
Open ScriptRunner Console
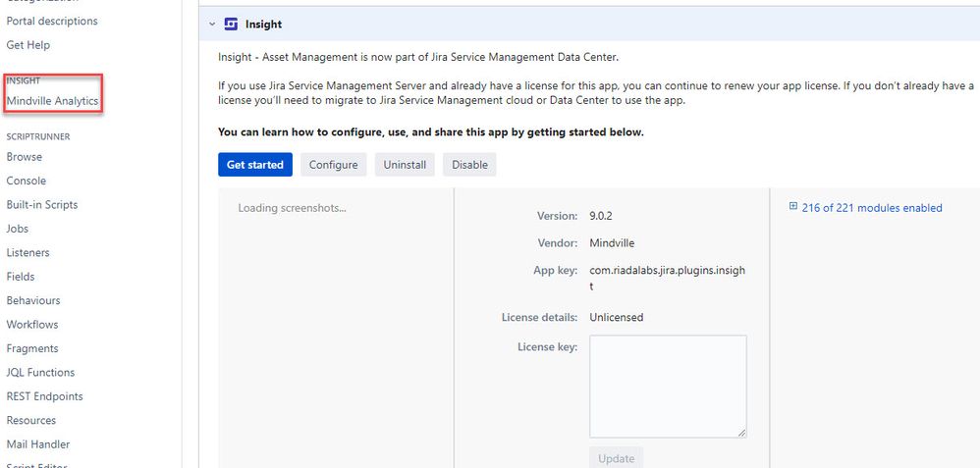pos(27,181)
